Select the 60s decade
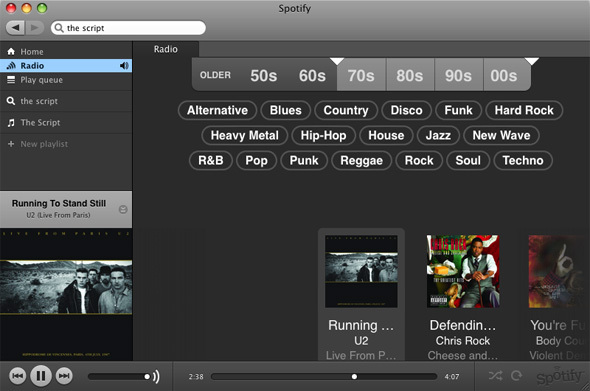The image size is (590, 391). pyautogui.click(x=312, y=76)
